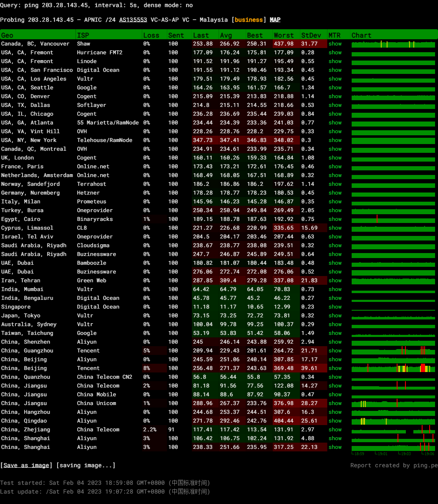Click the MAP link
The width and height of the screenshot is (438, 504).
click(275, 20)
